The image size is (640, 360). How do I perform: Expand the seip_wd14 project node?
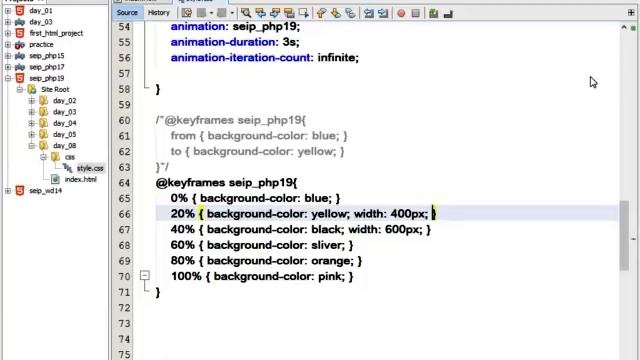coord(8,191)
